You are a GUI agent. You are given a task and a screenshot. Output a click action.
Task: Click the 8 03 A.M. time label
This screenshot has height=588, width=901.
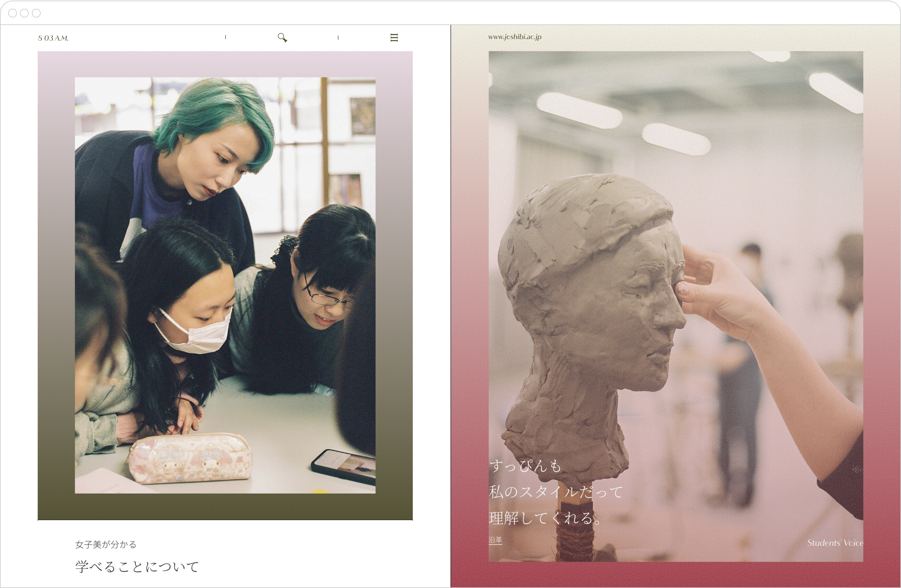point(53,38)
